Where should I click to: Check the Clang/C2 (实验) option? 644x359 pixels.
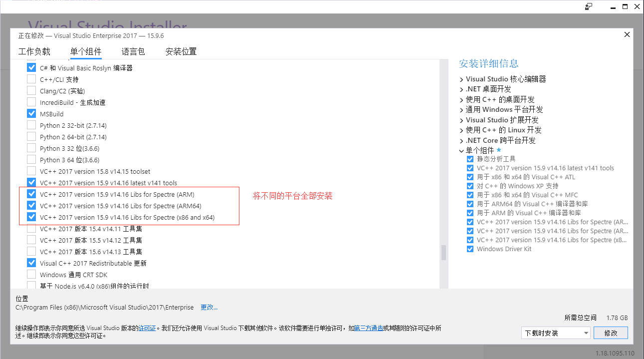(31, 91)
